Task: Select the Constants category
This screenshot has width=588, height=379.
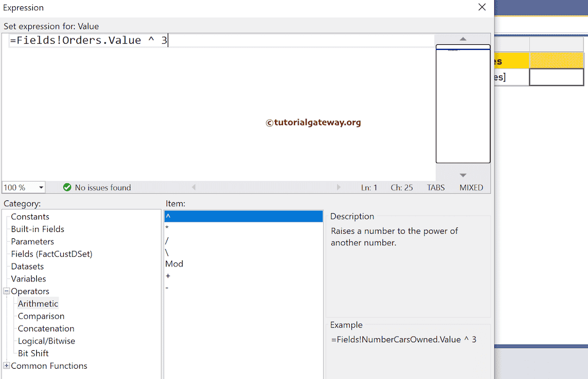Action: pyautogui.click(x=30, y=216)
